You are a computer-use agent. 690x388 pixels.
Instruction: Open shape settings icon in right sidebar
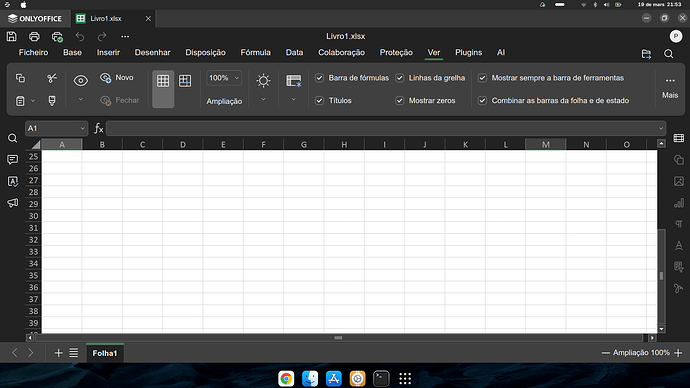click(x=679, y=160)
